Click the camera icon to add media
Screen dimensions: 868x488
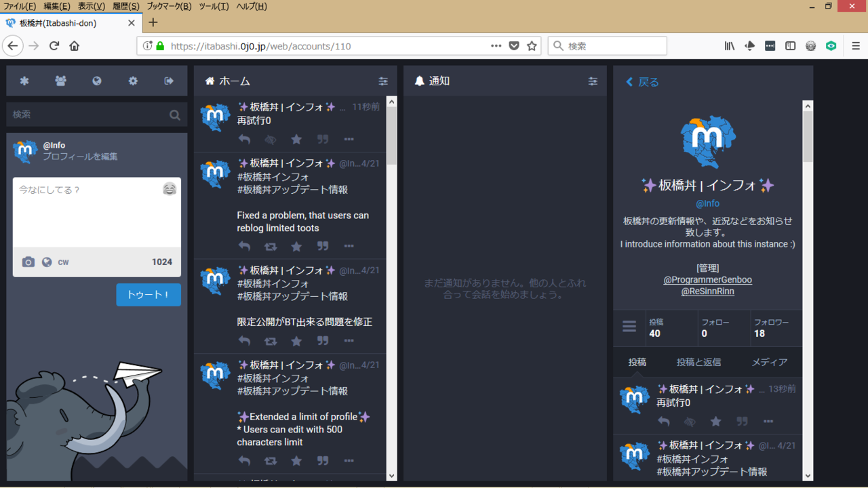[x=28, y=262]
